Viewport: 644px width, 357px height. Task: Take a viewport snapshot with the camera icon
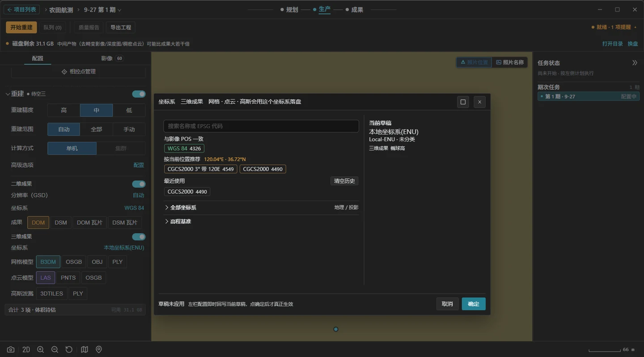click(x=11, y=349)
